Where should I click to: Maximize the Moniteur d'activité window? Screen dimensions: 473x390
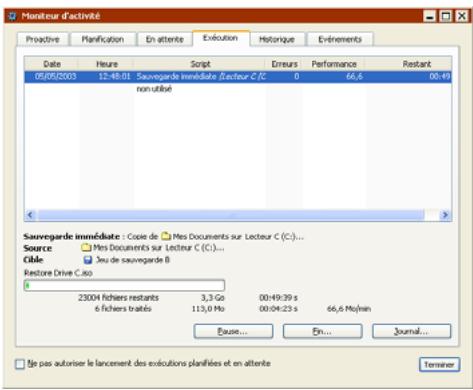click(x=446, y=16)
